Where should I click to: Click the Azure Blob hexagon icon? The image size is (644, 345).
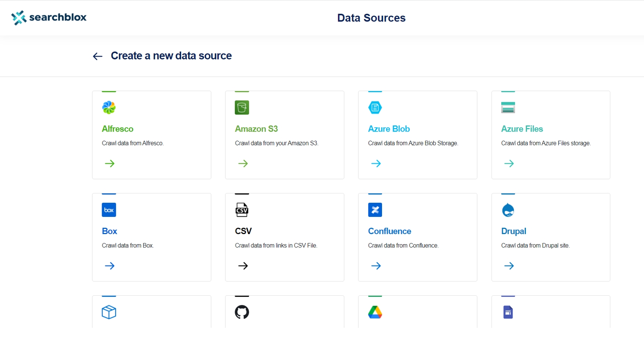[375, 107]
